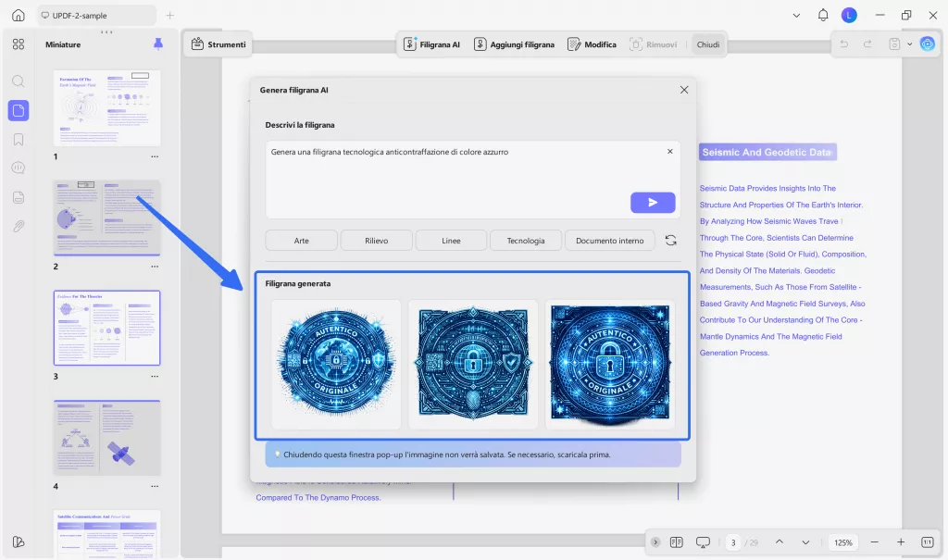Select Aggiungi filigrana in toolbar
The width and height of the screenshot is (948, 560).
click(x=514, y=44)
